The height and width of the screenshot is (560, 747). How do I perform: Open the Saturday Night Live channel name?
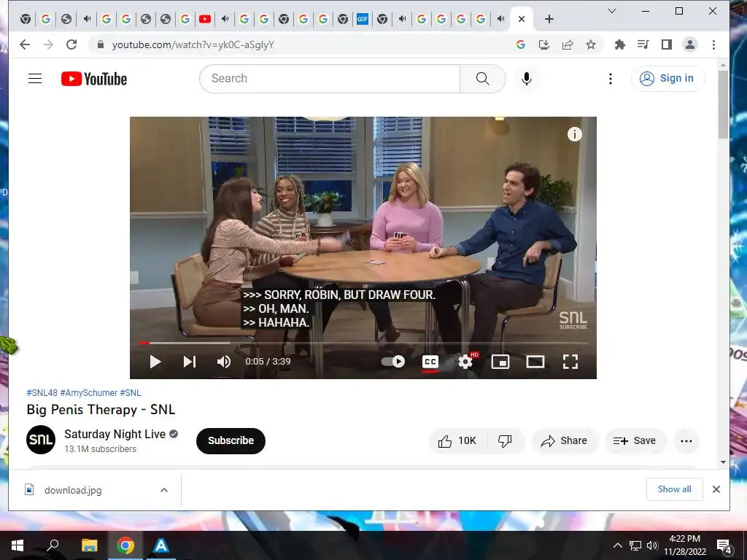[115, 435]
